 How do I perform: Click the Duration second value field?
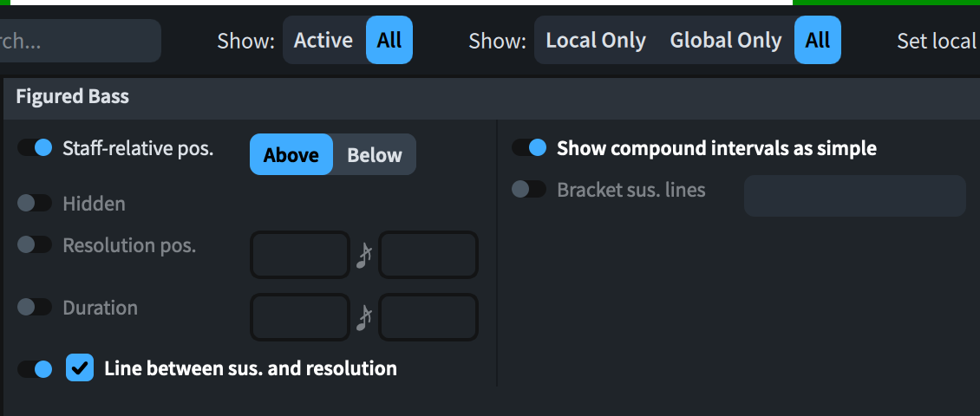[428, 318]
